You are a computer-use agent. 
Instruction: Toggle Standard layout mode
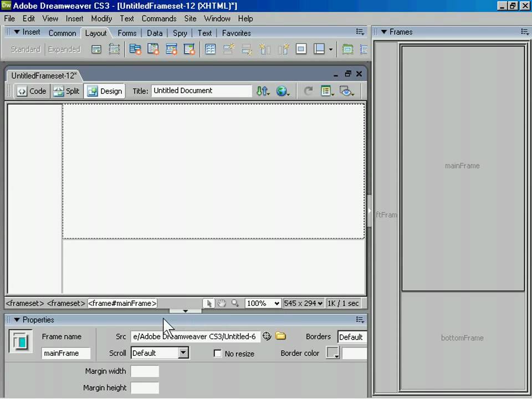point(25,49)
